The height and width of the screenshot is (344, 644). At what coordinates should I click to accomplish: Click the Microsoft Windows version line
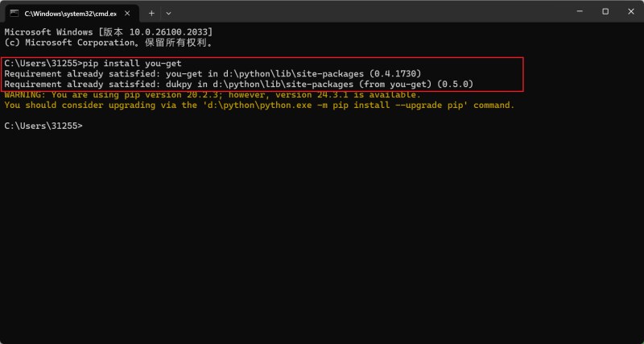click(x=109, y=31)
